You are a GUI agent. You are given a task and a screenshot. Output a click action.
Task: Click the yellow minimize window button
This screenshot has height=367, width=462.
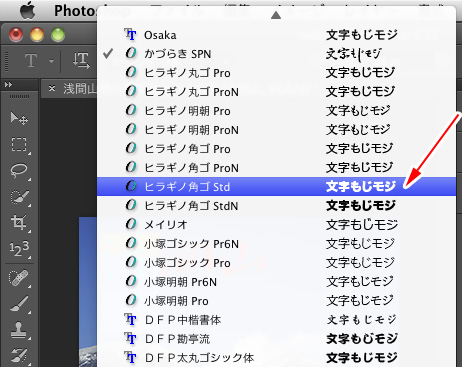pyautogui.click(x=37, y=35)
